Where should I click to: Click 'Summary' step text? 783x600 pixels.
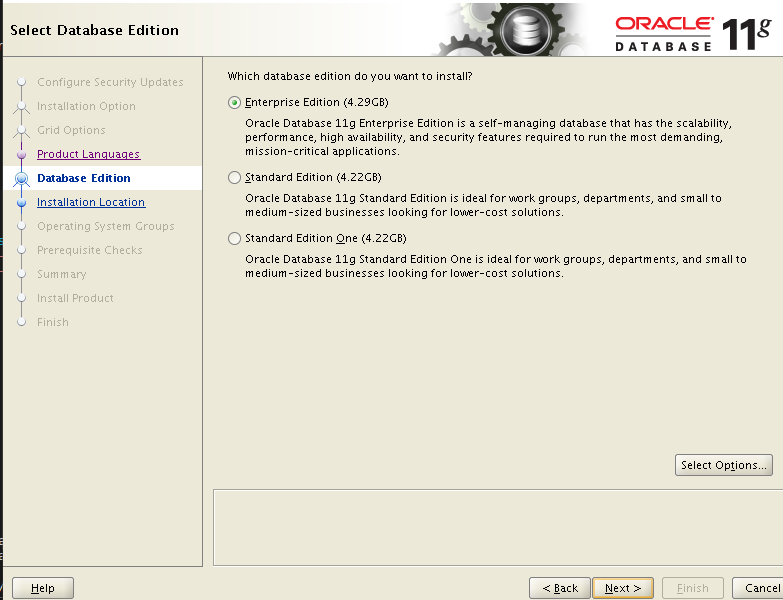tap(61, 274)
